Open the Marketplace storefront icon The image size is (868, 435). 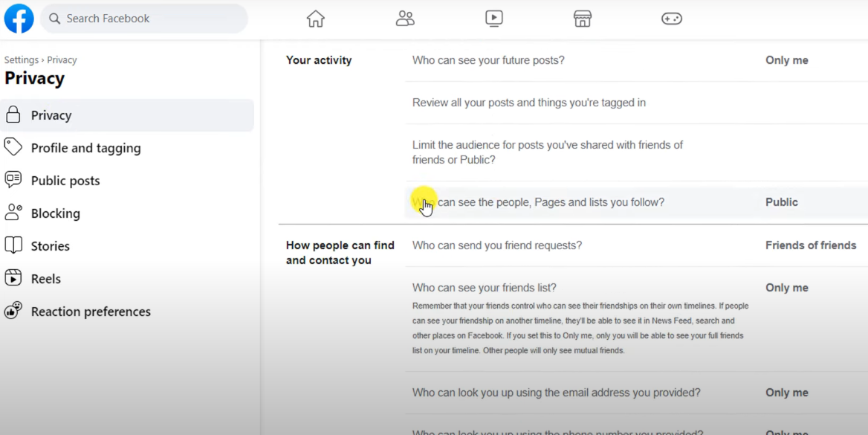[583, 19]
